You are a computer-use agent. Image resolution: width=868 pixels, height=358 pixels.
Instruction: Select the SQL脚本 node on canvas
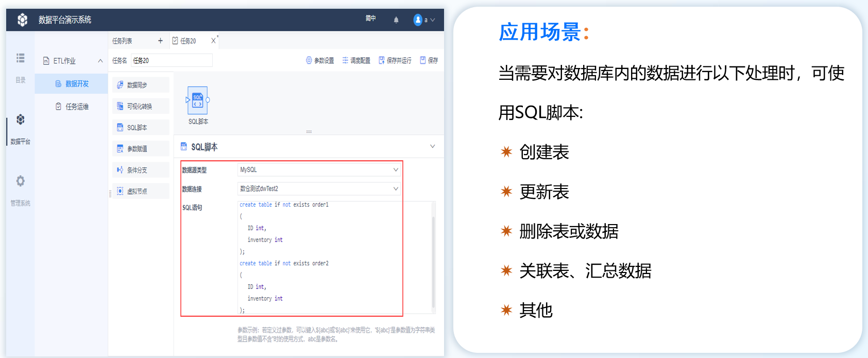pos(198,100)
